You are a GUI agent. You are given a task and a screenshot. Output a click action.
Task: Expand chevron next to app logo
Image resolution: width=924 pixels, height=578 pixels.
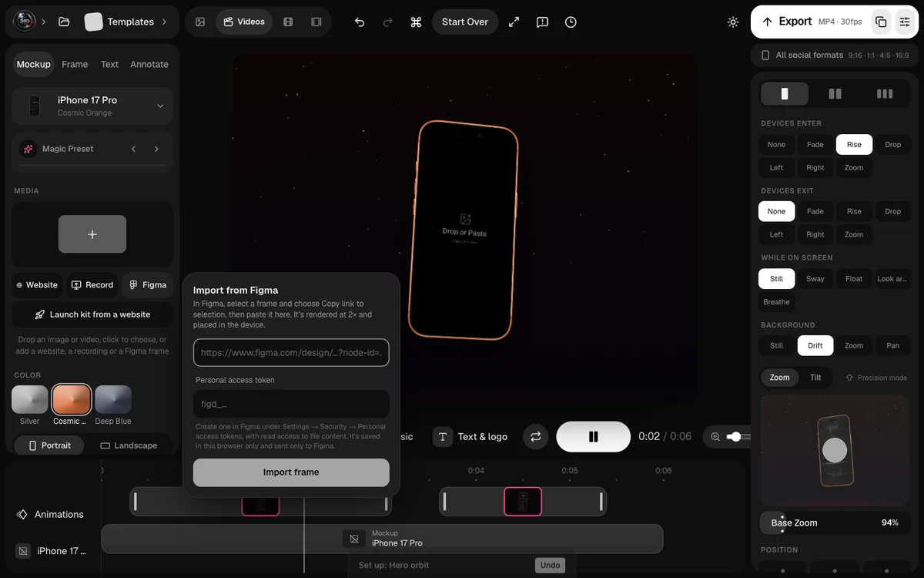point(43,22)
